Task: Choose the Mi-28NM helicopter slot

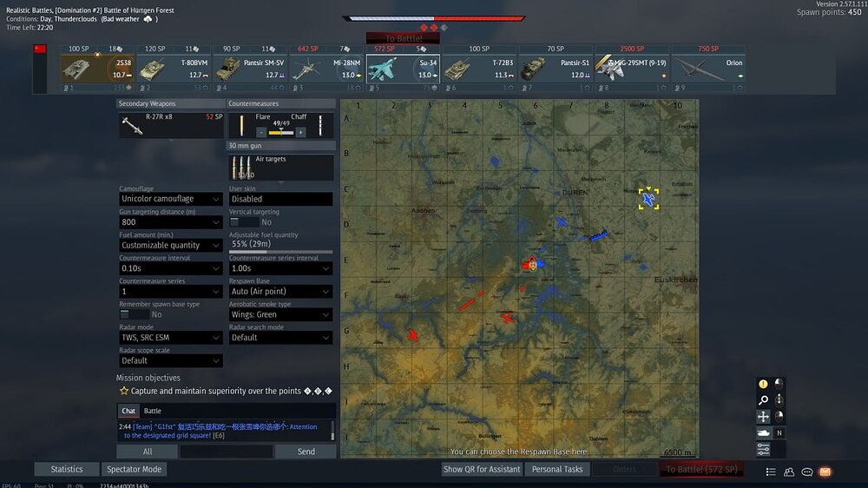Action: (x=326, y=69)
